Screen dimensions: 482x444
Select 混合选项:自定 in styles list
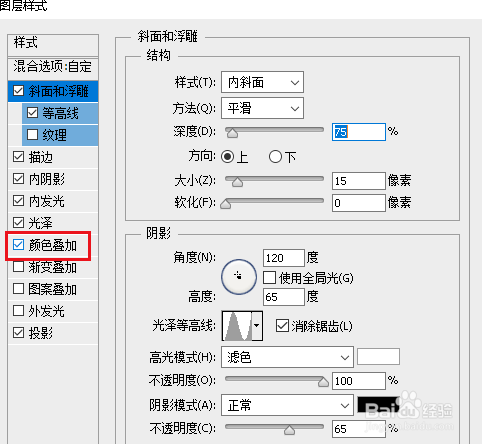tap(53, 67)
